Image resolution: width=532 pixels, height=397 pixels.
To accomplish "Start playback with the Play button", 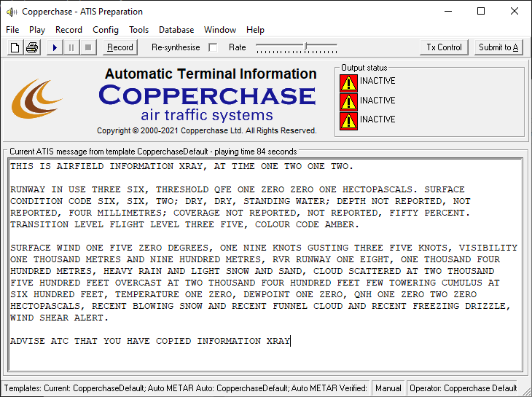I will point(55,47).
